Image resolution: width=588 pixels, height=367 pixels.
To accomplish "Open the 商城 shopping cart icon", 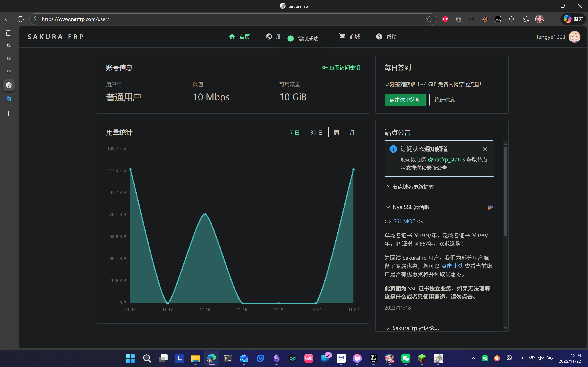I will tap(342, 37).
